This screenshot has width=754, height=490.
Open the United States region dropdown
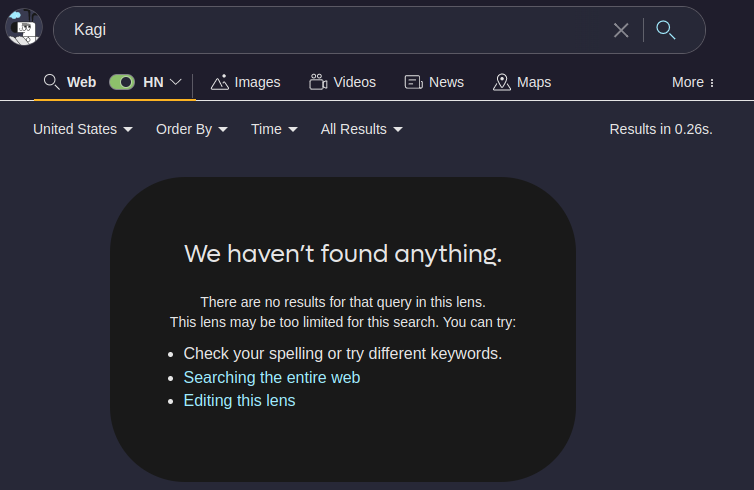coord(83,129)
